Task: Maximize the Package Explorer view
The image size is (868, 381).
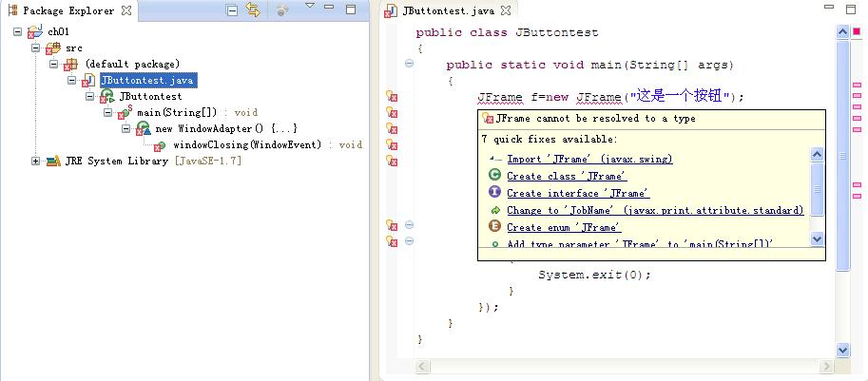Action: (351, 9)
